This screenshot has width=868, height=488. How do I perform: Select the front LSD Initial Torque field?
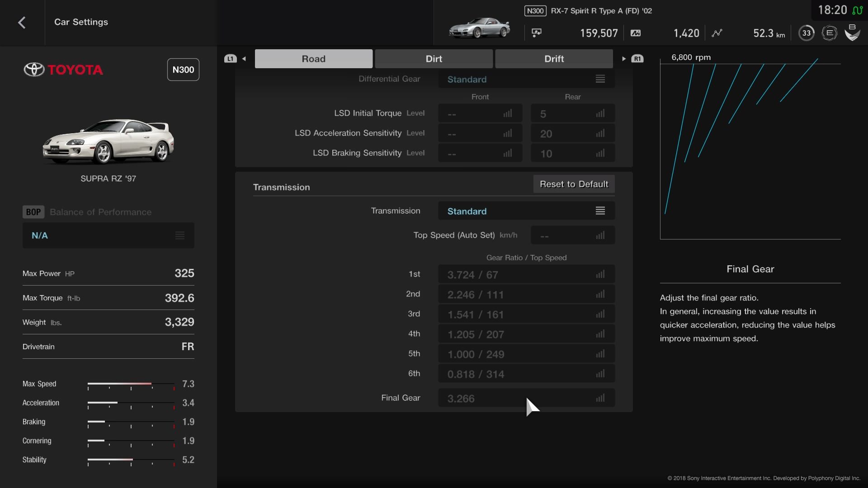[480, 113]
